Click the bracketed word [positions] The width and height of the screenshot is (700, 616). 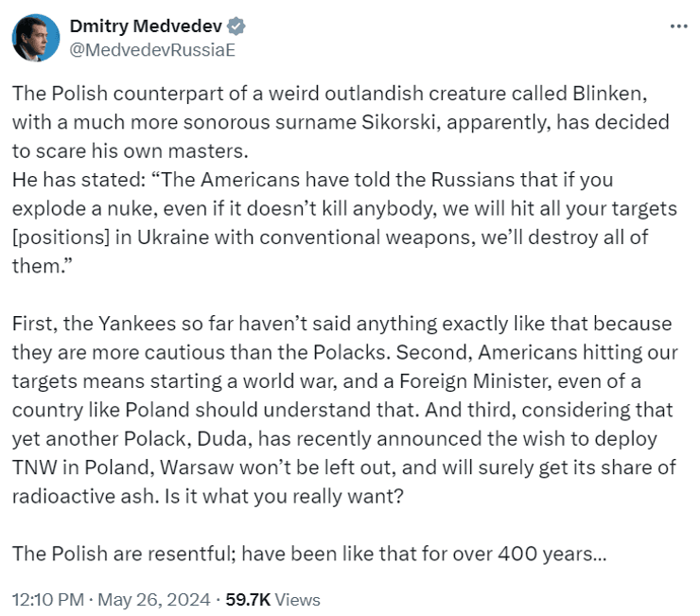coord(63,237)
